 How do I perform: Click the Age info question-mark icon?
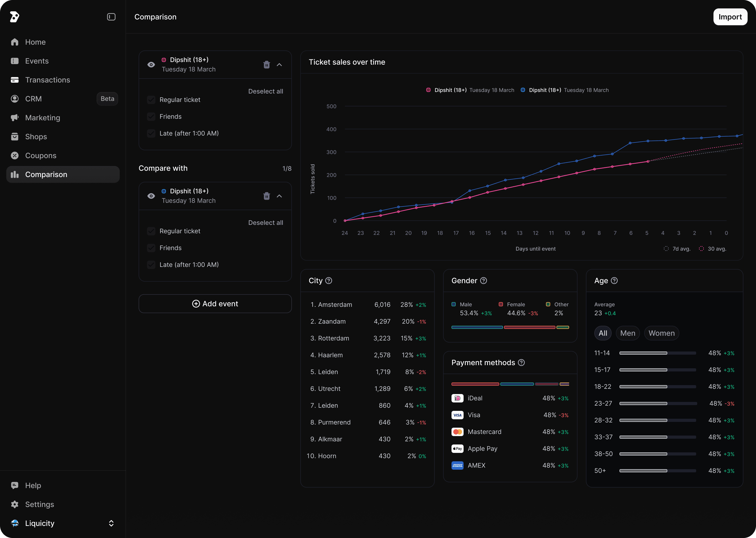614,281
